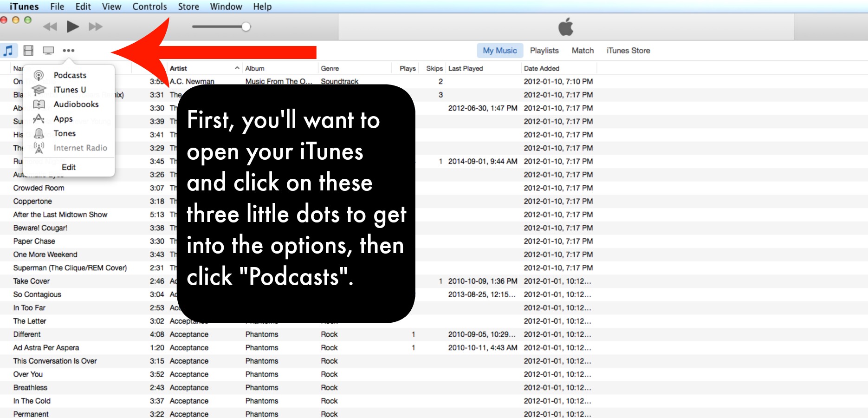Open the File menu
The height and width of the screenshot is (418, 868).
pyautogui.click(x=57, y=7)
